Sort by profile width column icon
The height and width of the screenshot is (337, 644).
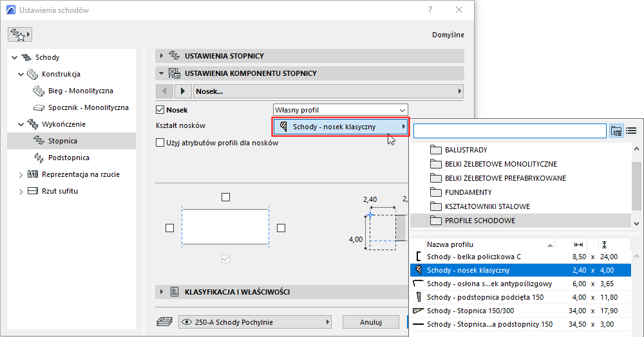tap(578, 245)
